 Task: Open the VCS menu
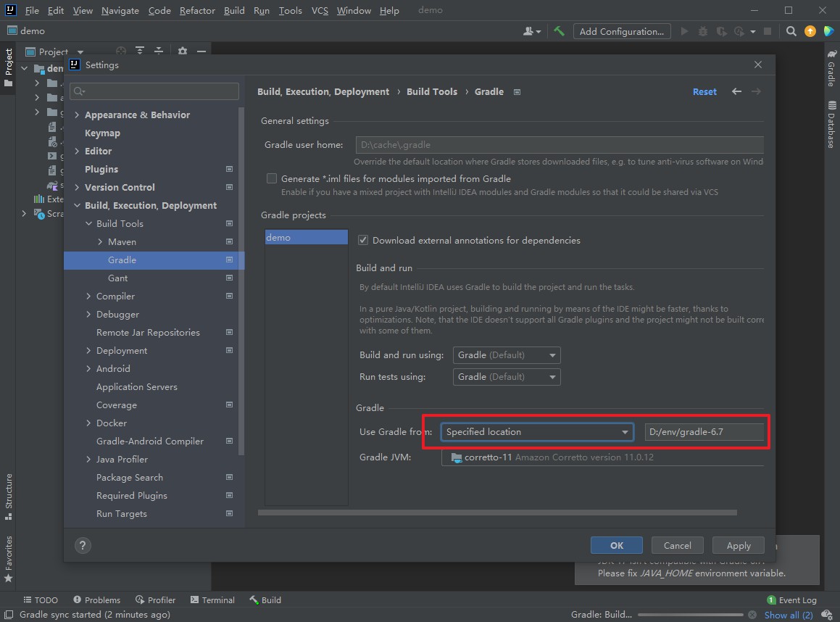[x=320, y=10]
